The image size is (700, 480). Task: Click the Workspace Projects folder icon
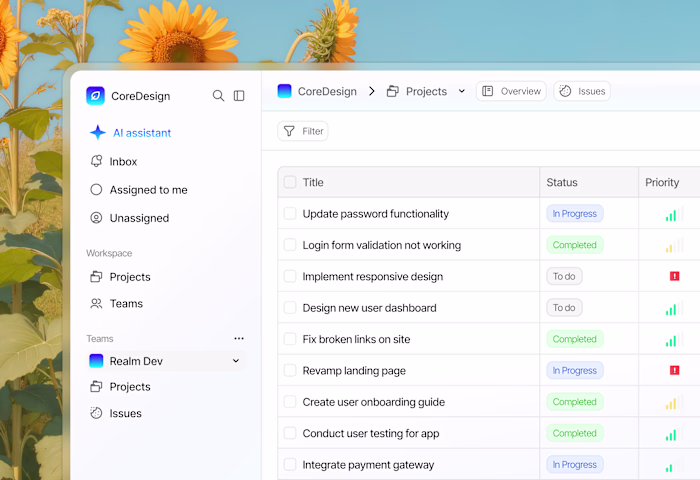(96, 277)
